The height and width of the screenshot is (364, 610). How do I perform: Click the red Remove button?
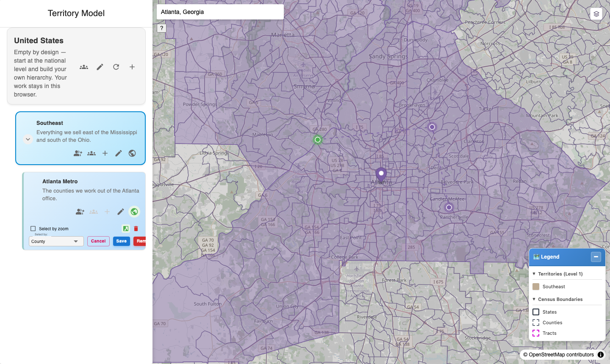(140, 241)
